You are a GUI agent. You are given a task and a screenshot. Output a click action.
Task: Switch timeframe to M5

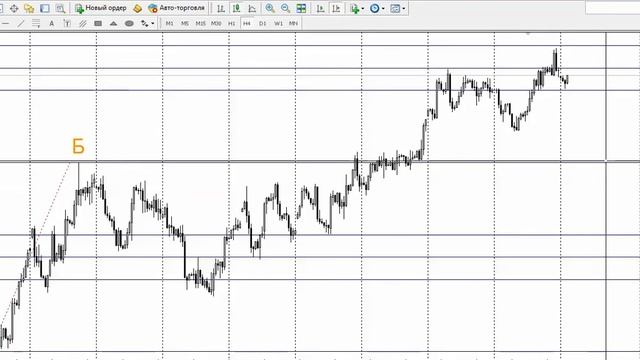[185, 24]
